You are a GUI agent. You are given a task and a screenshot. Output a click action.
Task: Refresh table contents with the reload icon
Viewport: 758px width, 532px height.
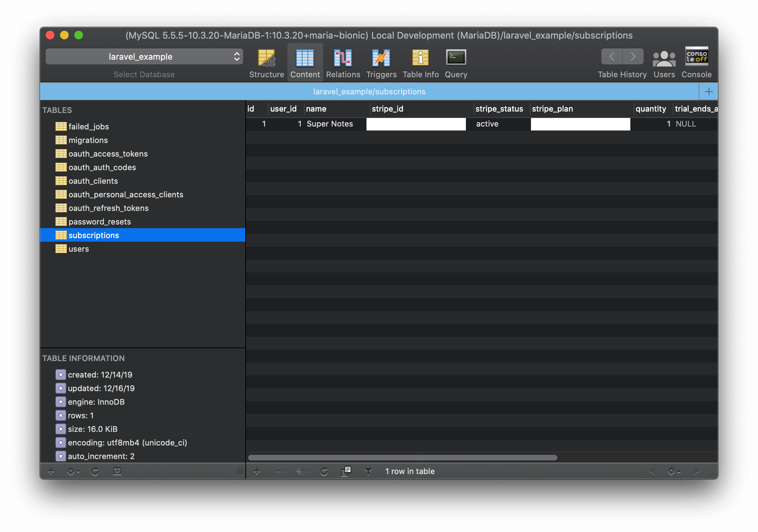[324, 472]
